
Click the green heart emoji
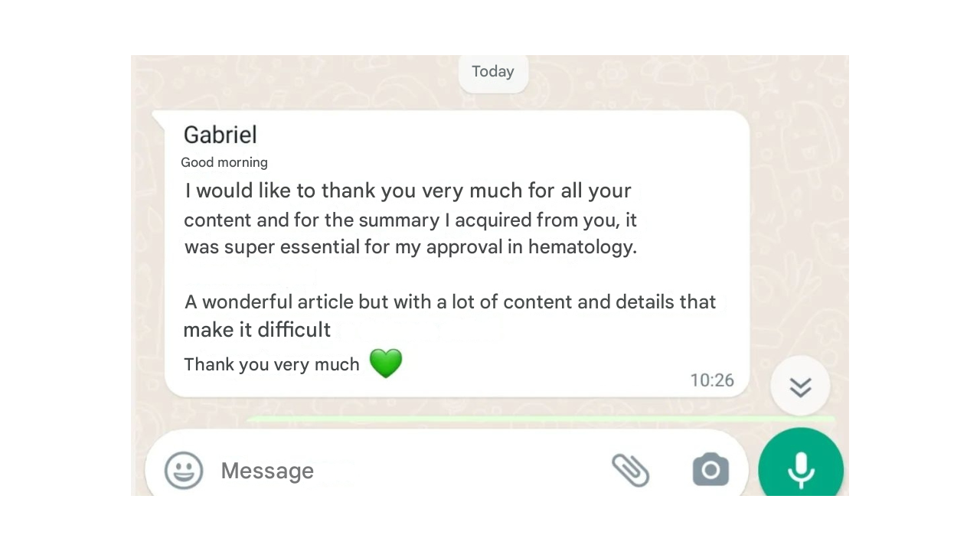(x=386, y=364)
